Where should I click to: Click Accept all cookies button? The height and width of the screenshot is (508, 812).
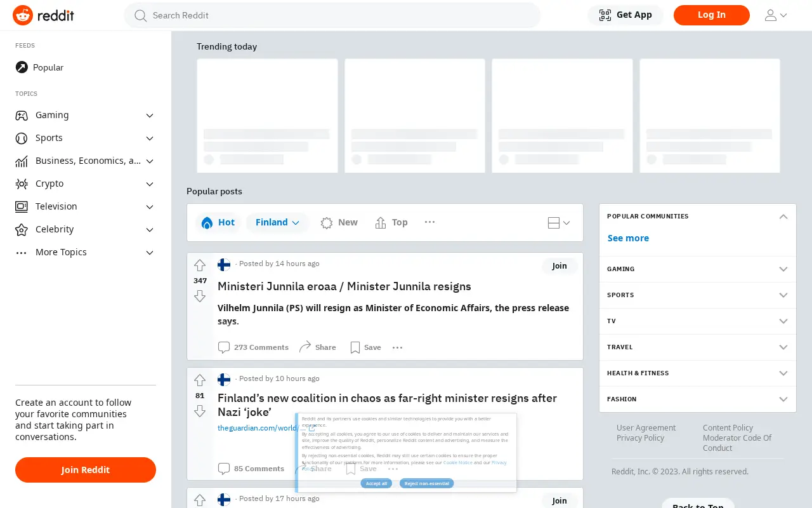coord(376,483)
